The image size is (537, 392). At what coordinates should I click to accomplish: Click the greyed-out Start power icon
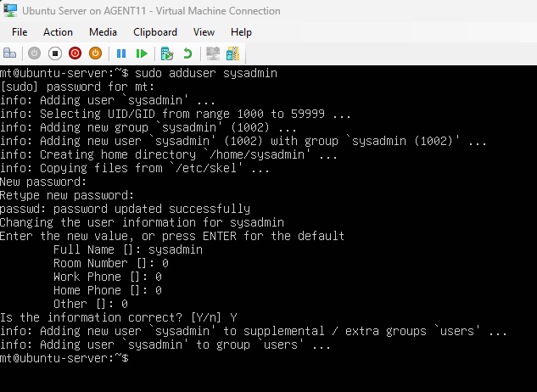pyautogui.click(x=35, y=53)
